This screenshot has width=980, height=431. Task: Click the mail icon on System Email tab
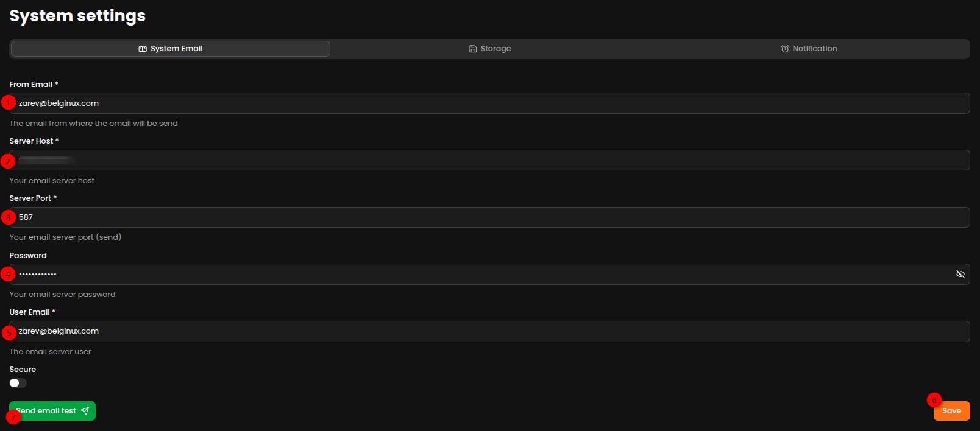pyautogui.click(x=143, y=49)
